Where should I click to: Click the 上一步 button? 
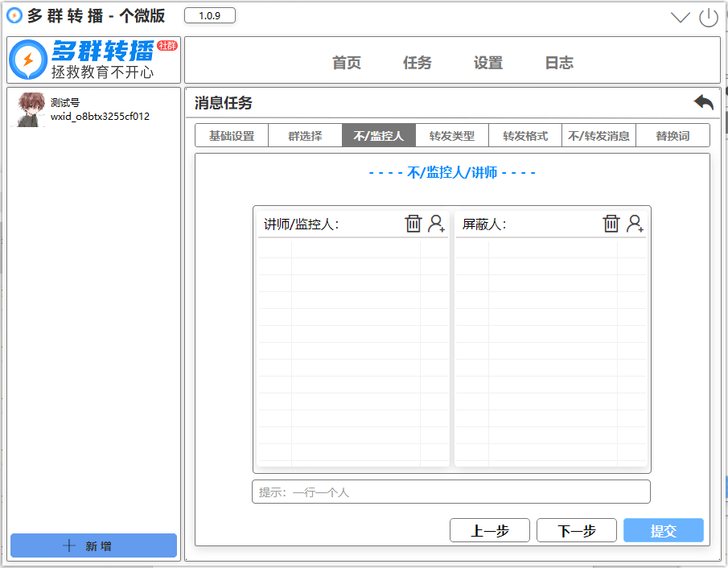490,530
